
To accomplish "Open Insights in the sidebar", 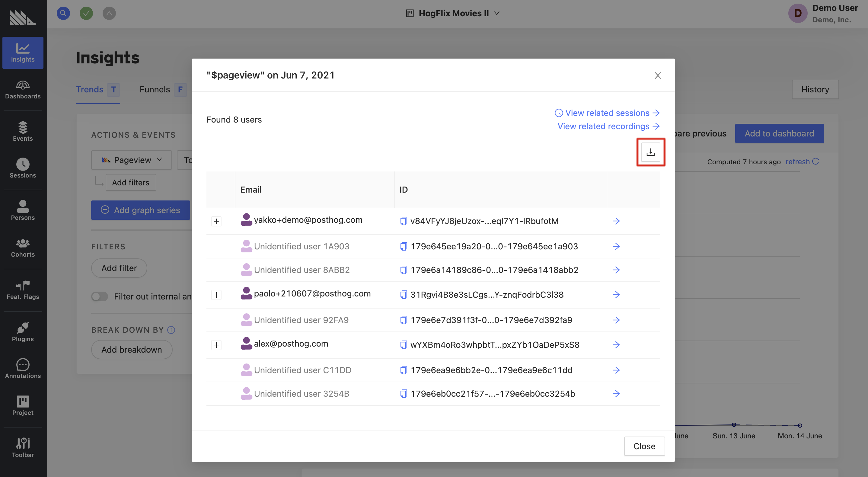I will point(23,53).
